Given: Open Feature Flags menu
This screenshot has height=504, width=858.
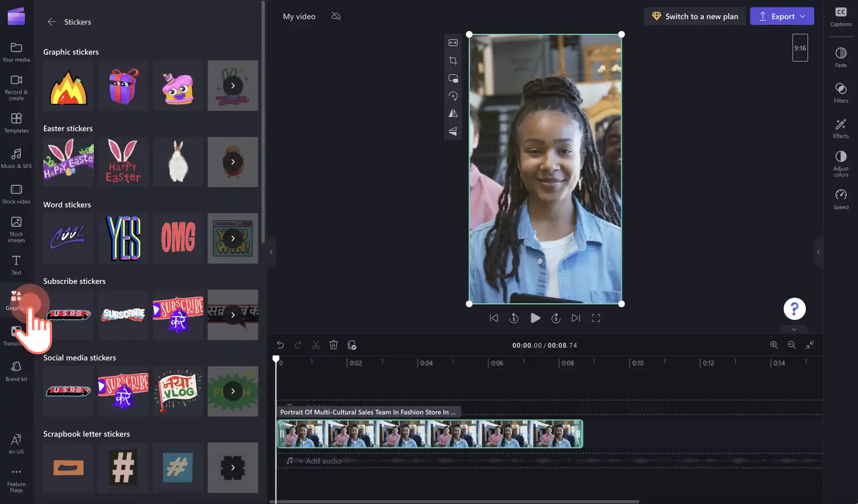Looking at the screenshot, I should (16, 480).
